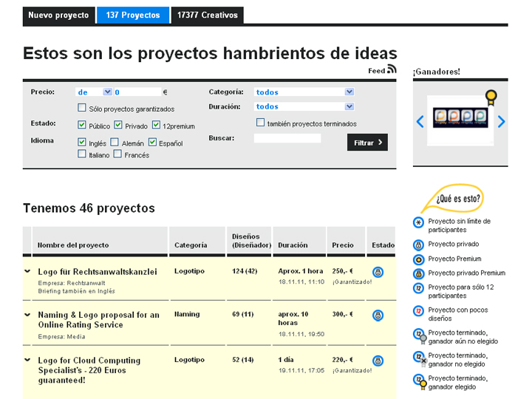Open the Categoría dropdown
532x399 pixels.
pos(304,92)
